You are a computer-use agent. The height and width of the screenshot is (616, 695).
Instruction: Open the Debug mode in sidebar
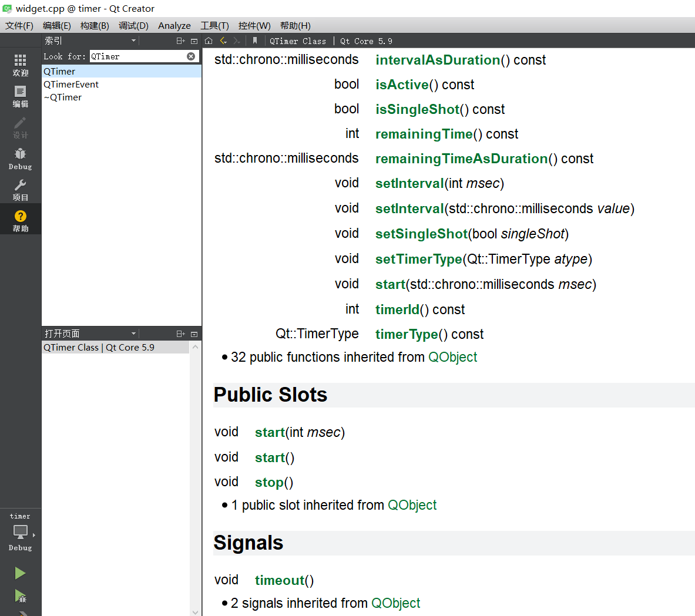pos(21,159)
